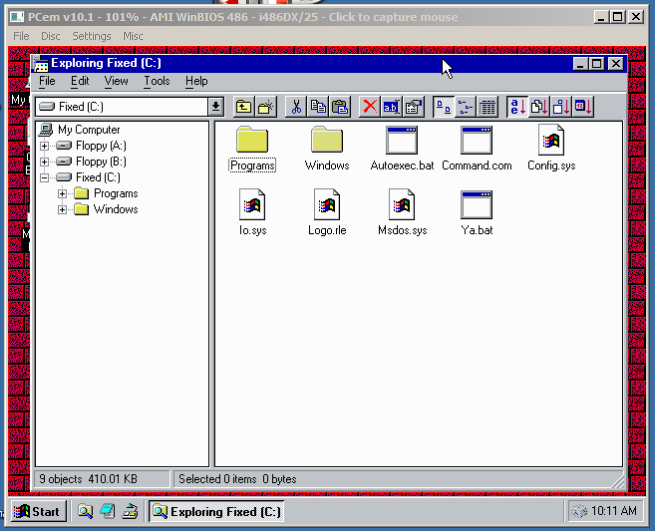The height and width of the screenshot is (531, 655).
Task: Open PCem's File menu
Action: [x=21, y=36]
